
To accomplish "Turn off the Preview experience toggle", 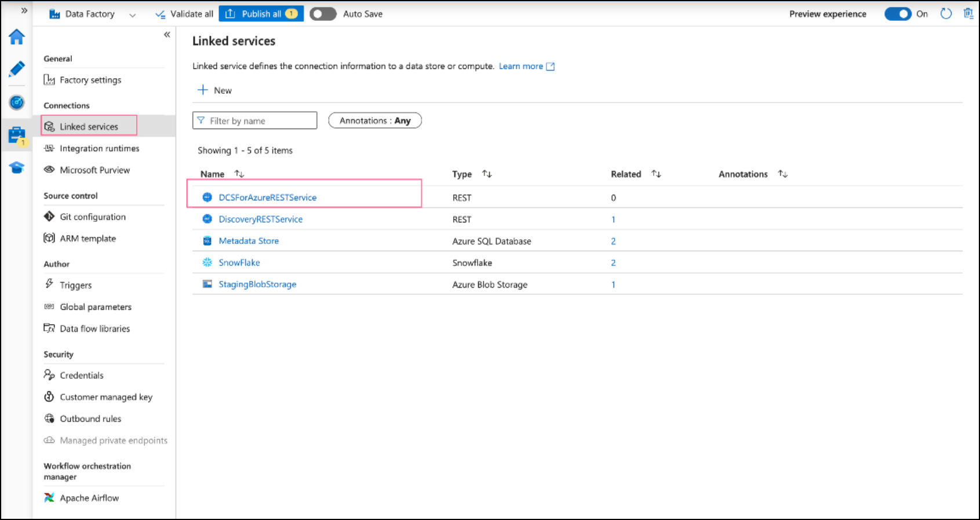I will [898, 14].
